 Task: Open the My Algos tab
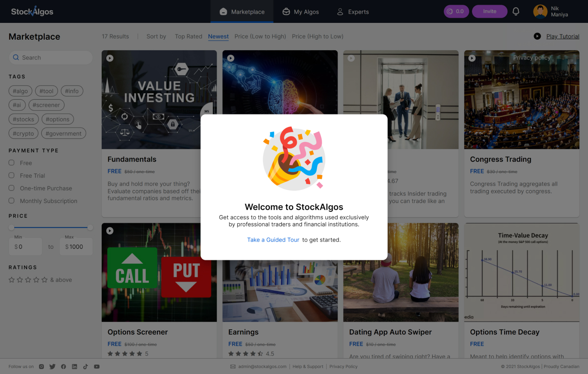pyautogui.click(x=301, y=11)
